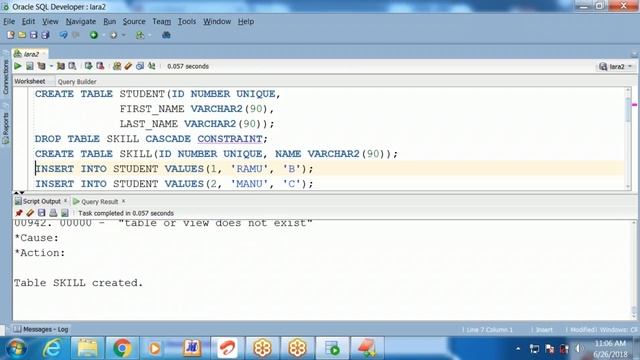Open the Team menu
Image resolution: width=640 pixels, height=360 pixels.
[162, 21]
